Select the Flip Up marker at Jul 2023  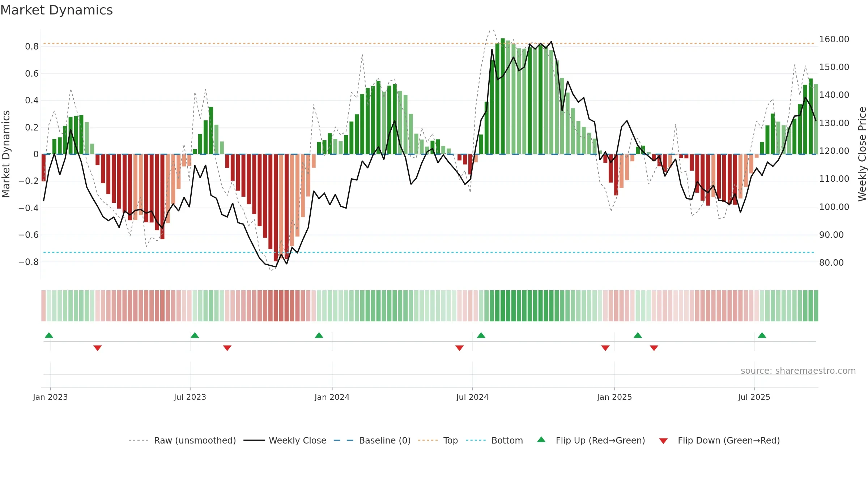tap(195, 335)
